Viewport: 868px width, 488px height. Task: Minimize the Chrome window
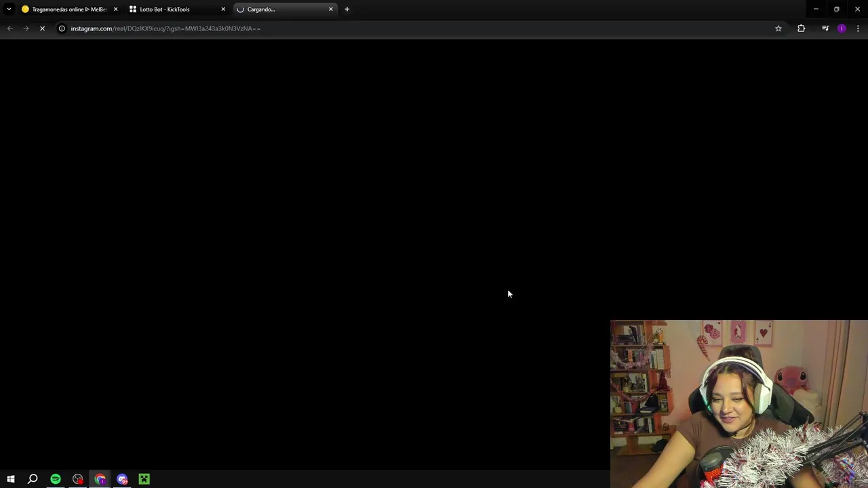click(816, 9)
